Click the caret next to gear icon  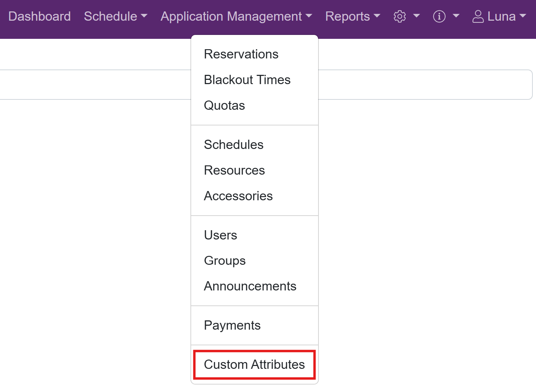(x=416, y=16)
